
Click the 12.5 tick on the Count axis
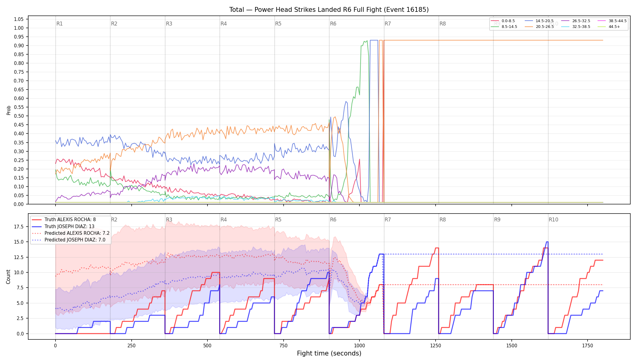[19, 257]
